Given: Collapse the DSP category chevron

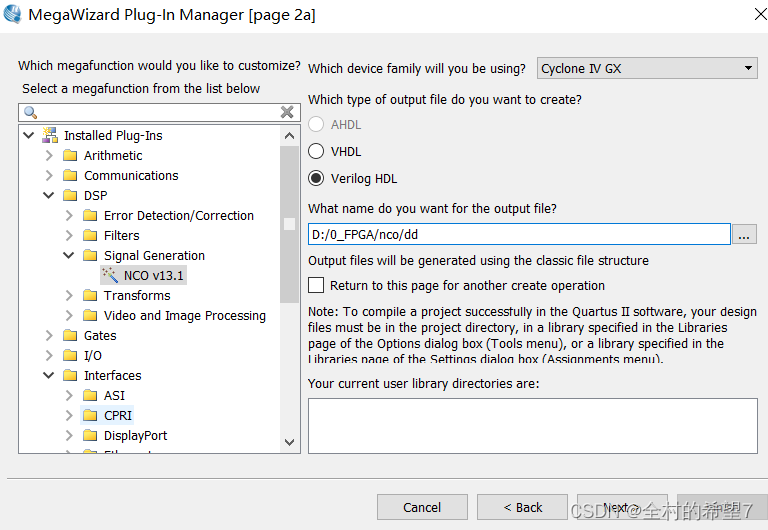Looking at the screenshot, I should [x=49, y=195].
